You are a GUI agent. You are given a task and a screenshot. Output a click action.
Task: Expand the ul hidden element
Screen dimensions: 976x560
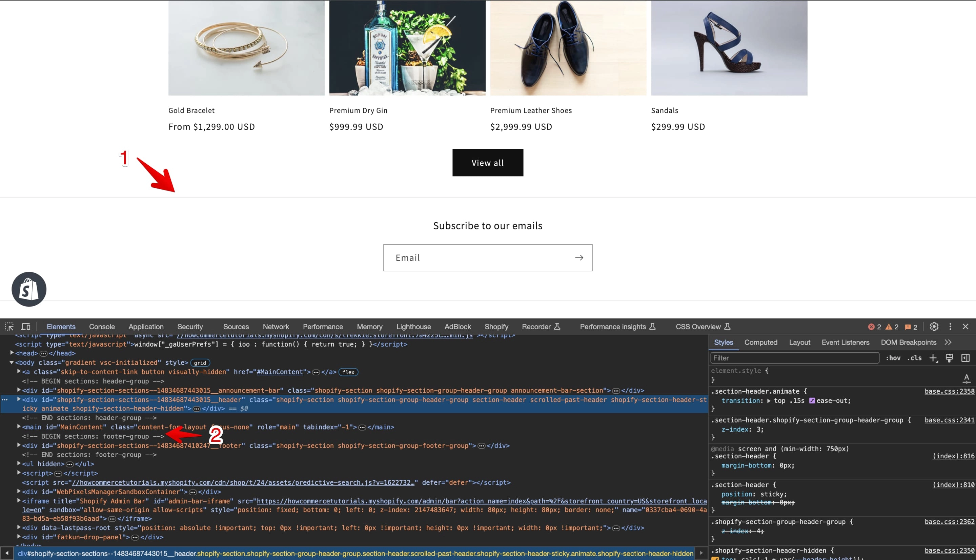pyautogui.click(x=19, y=463)
